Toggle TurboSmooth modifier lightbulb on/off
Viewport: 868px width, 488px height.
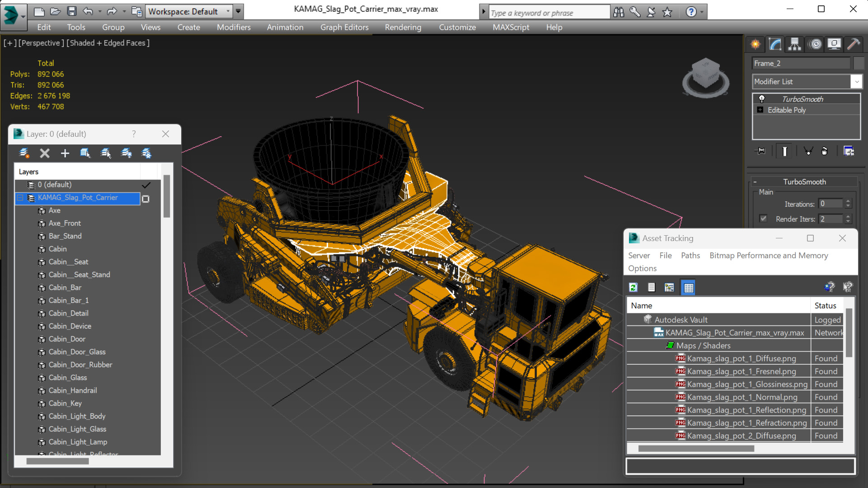pyautogui.click(x=762, y=99)
